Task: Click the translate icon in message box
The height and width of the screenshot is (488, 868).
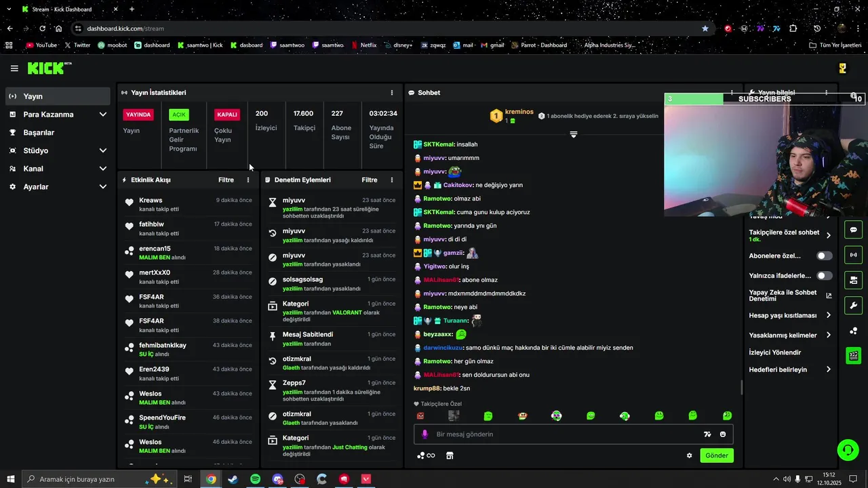Action: click(x=707, y=434)
